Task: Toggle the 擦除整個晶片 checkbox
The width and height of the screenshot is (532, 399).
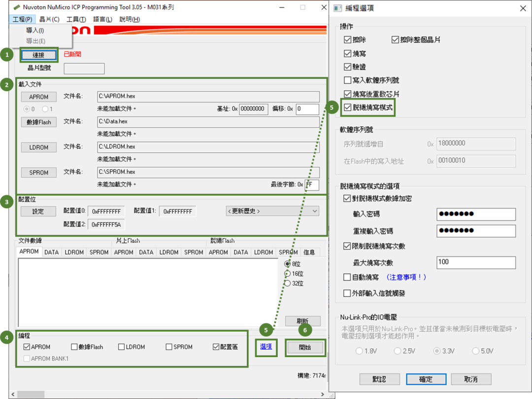Action: pos(395,40)
